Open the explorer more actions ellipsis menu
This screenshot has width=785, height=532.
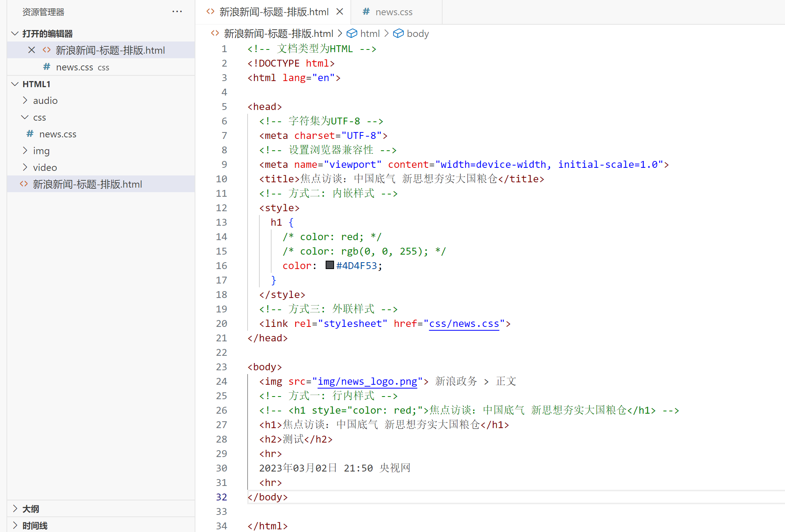[x=177, y=12]
